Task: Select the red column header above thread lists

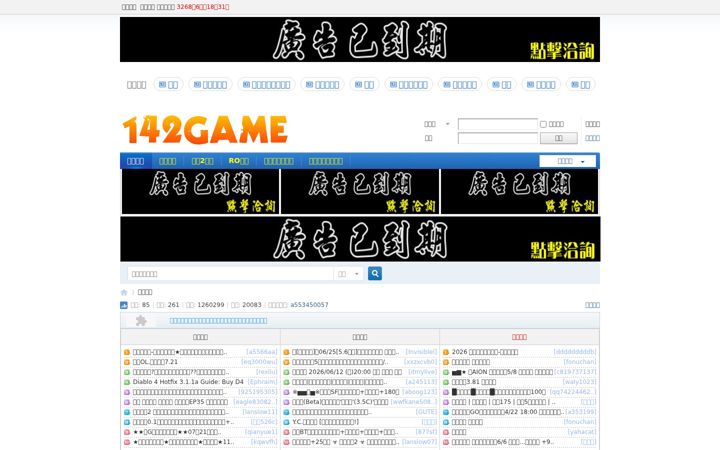Action: pyautogui.click(x=519, y=337)
